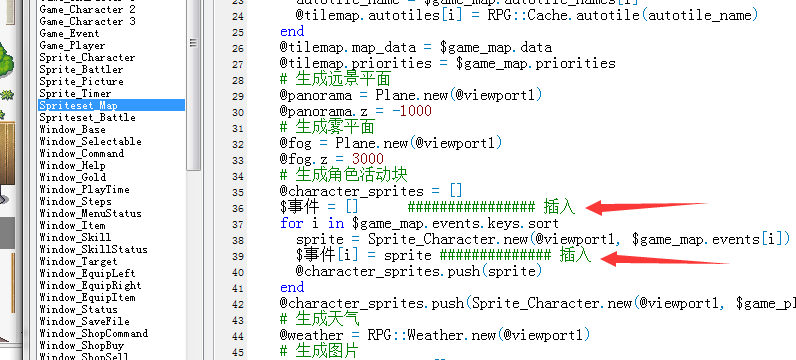The width and height of the screenshot is (796, 360).
Task: Open Sprite_Picture script
Action: tap(81, 81)
